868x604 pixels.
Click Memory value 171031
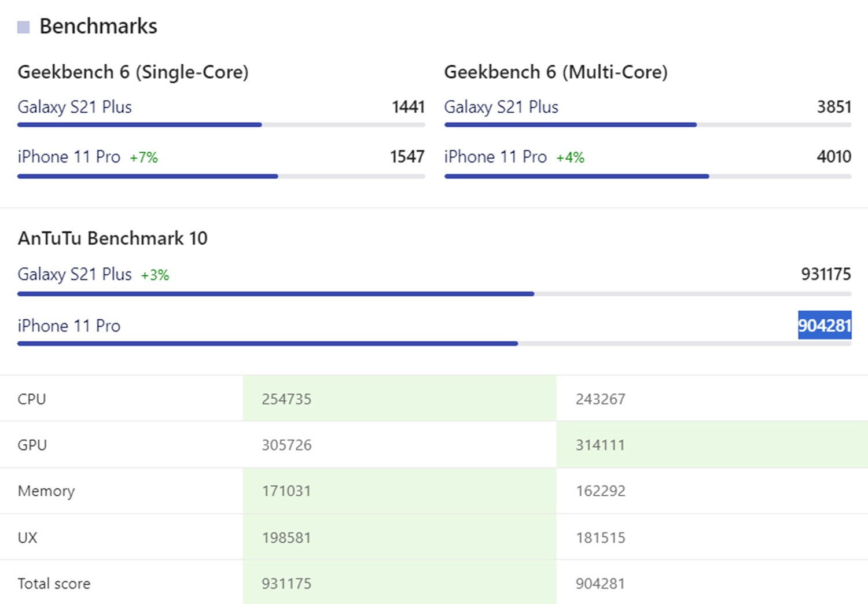click(286, 491)
